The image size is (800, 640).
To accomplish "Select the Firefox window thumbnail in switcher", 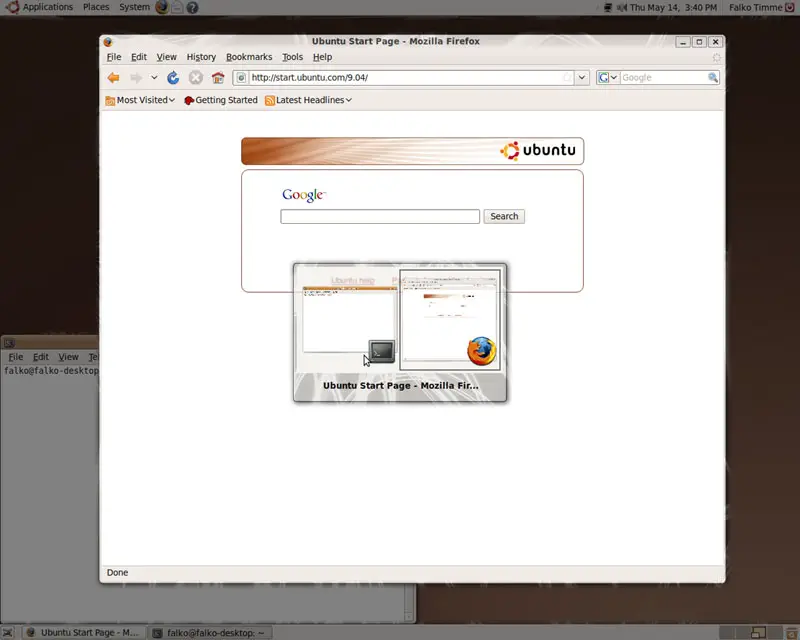I will pos(449,319).
